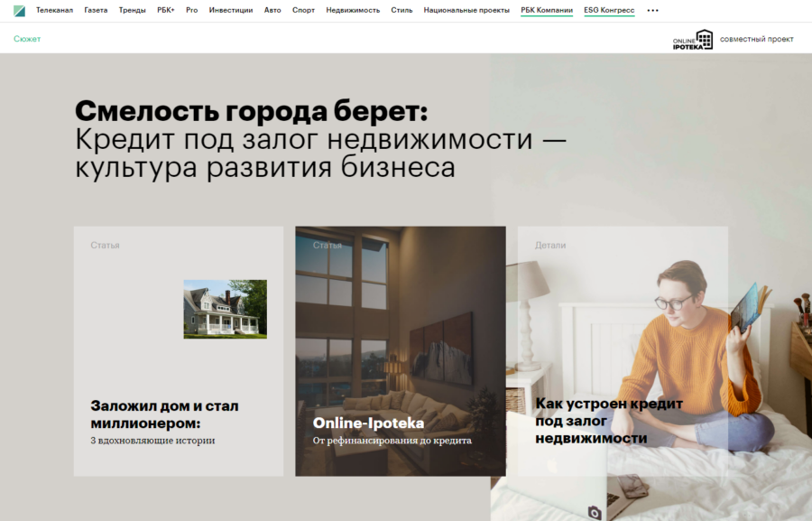812x521 pixels.
Task: Click the green RBC logo icon
Action: [x=17, y=10]
